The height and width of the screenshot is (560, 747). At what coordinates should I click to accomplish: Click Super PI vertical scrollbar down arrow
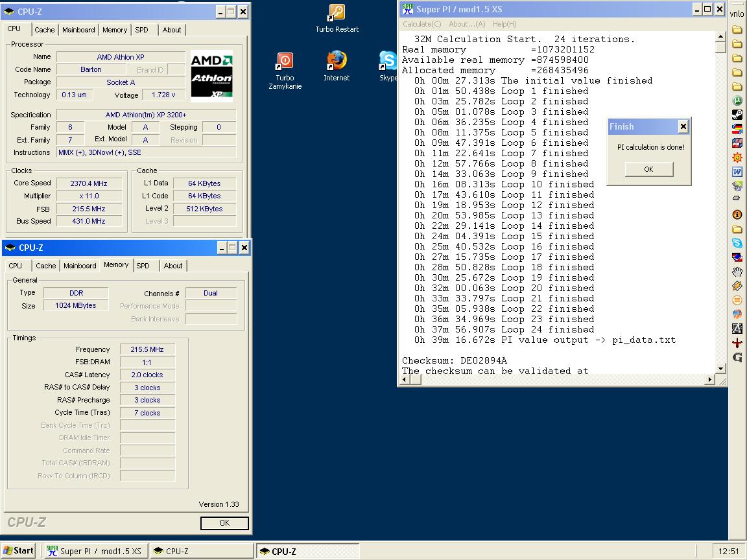[720, 368]
